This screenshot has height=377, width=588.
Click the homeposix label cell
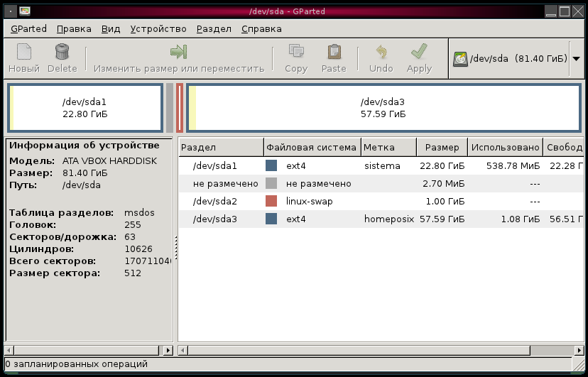(389, 219)
